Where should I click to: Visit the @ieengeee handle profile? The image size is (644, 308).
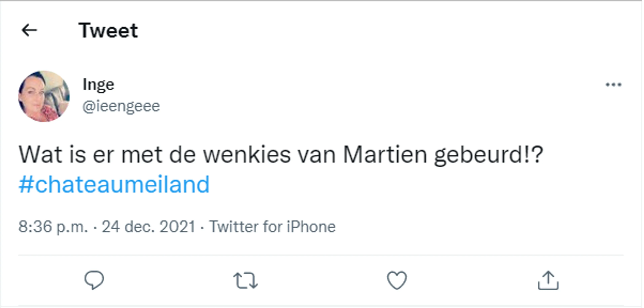click(x=121, y=106)
